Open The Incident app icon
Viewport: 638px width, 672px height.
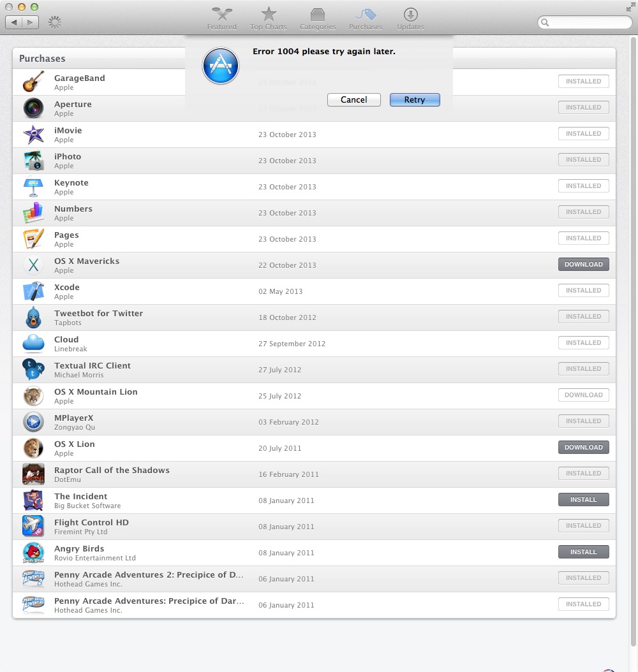click(x=33, y=500)
